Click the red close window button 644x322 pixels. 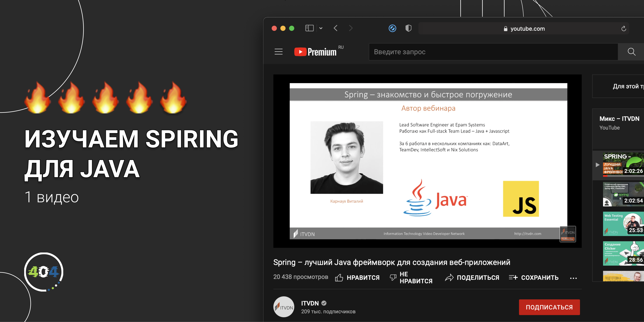[x=274, y=28]
